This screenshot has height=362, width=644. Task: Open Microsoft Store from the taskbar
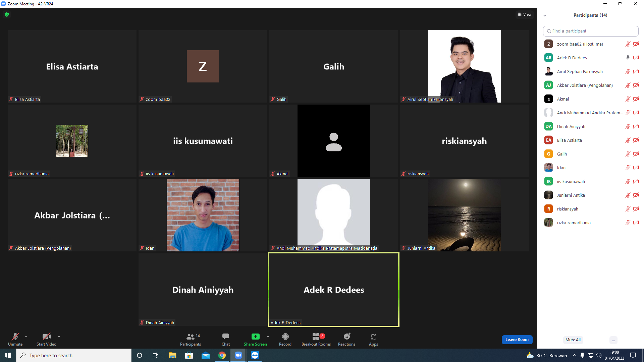189,355
